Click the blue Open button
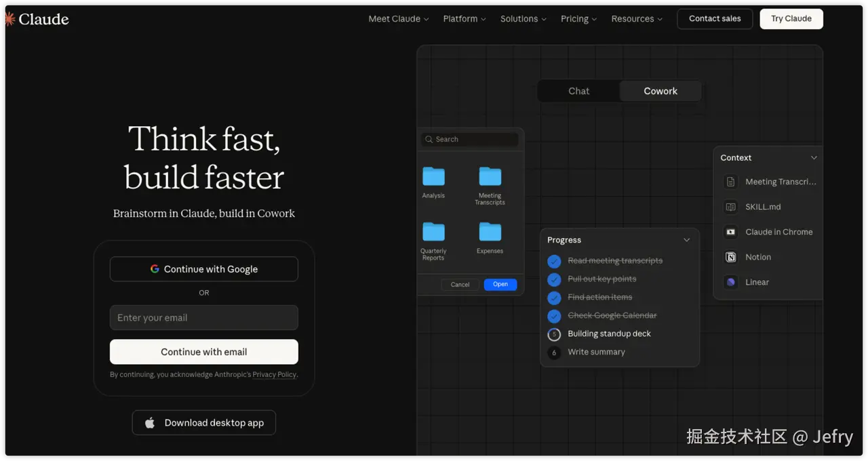The image size is (868, 461). (500, 285)
